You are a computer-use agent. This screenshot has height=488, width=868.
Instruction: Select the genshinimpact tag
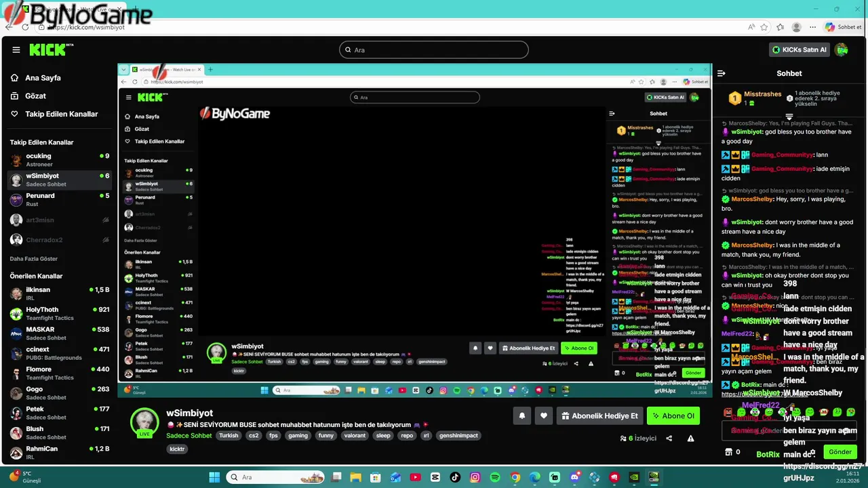pyautogui.click(x=460, y=435)
